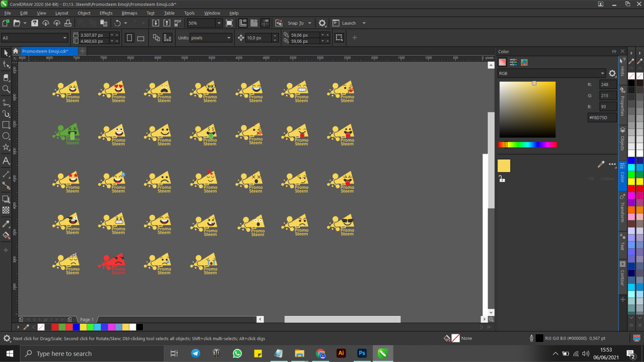Select the Polygon star tool
The height and width of the screenshot is (362, 644).
[6, 147]
